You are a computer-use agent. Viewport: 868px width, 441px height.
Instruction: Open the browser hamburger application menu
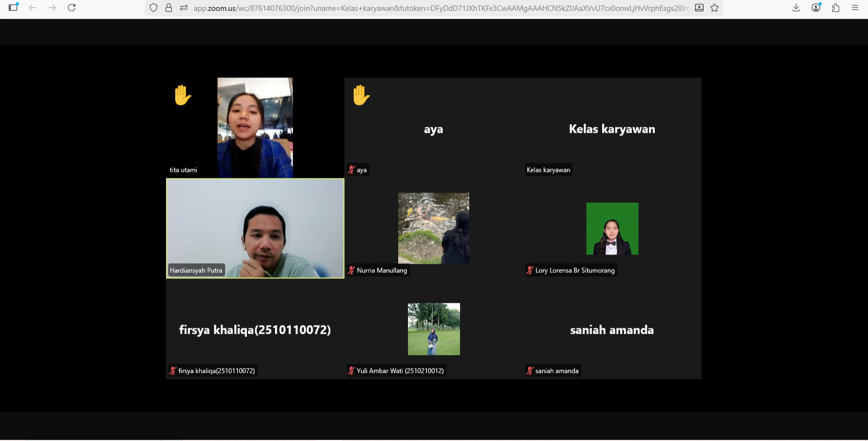tap(855, 8)
